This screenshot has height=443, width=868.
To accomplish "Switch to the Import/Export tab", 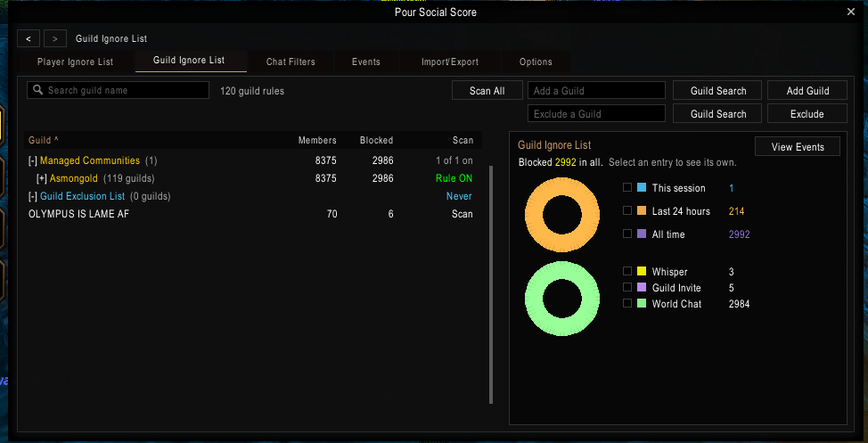I will 450,62.
